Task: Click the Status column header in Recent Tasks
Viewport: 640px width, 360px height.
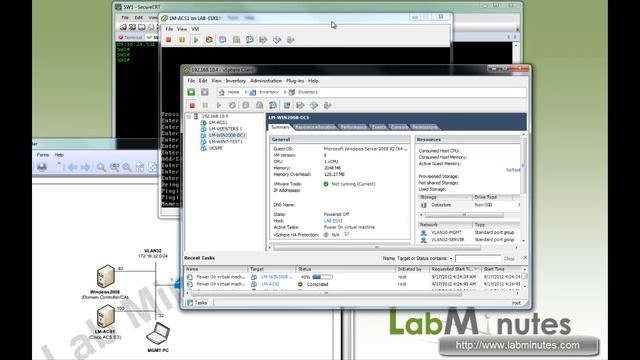Action: coord(345,269)
